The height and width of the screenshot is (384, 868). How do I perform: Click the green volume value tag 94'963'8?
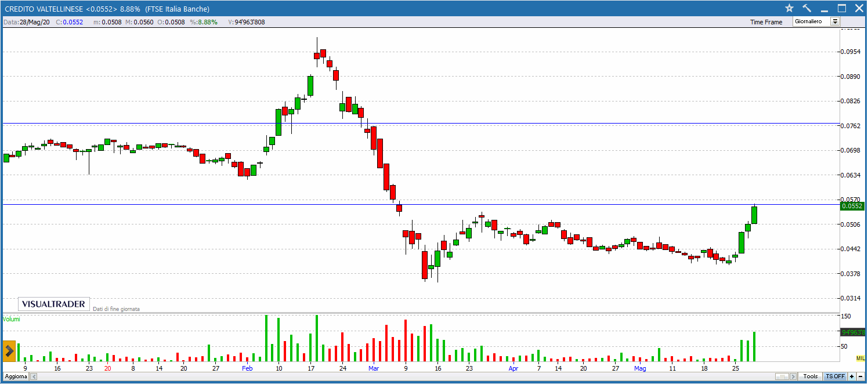(x=852, y=332)
